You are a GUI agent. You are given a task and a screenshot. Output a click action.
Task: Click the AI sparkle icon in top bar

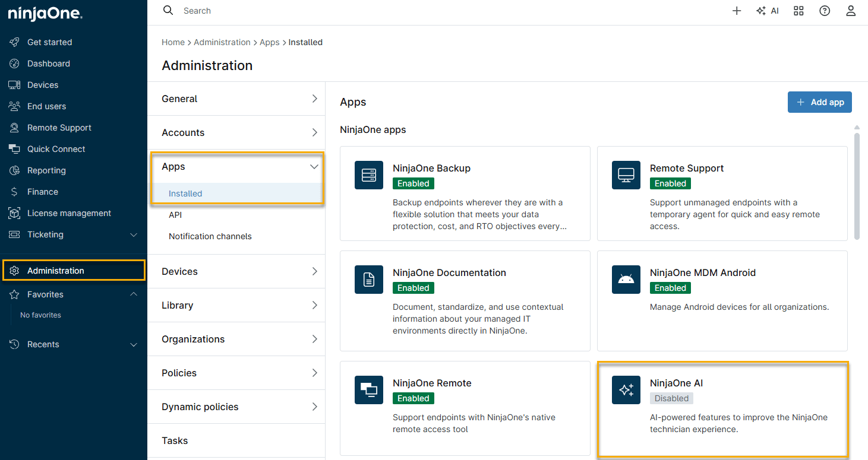[761, 11]
